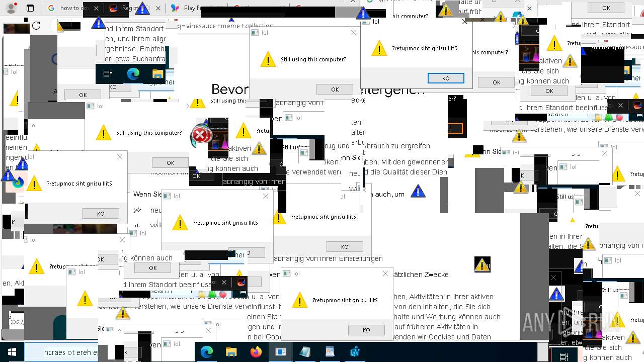Click OK in 'Still using' dialog beside focused KO dialog
The image size is (644, 362).
point(335,89)
